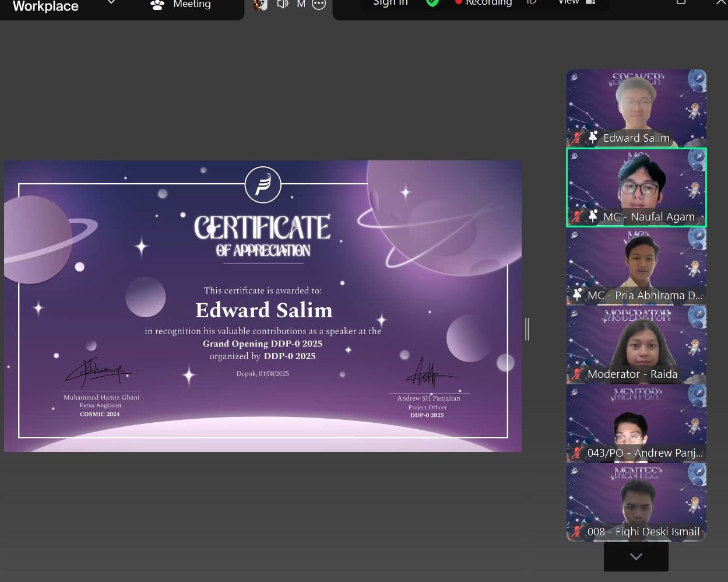Image resolution: width=728 pixels, height=582 pixels.
Task: Click the panel divider handle beside certificate
Action: (527, 329)
